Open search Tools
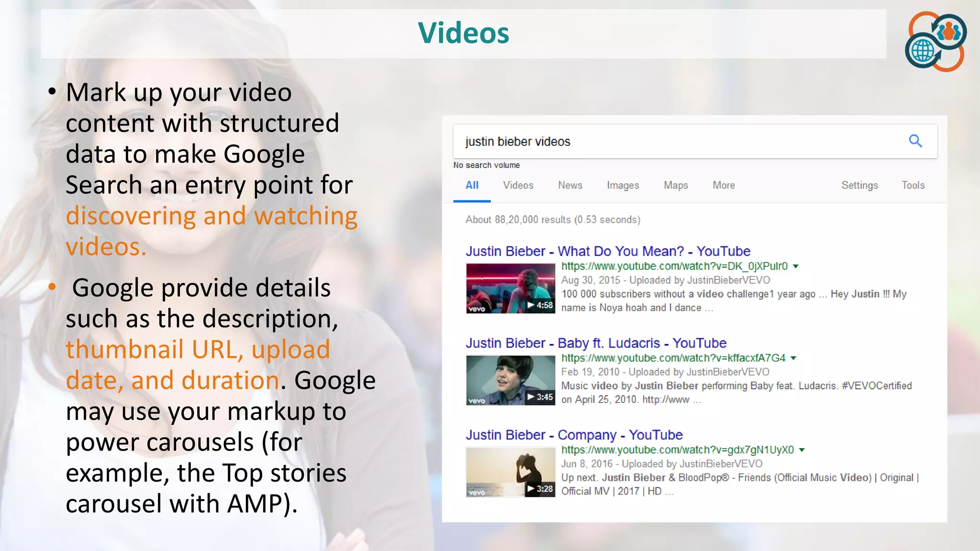This screenshot has height=551, width=980. 913,186
